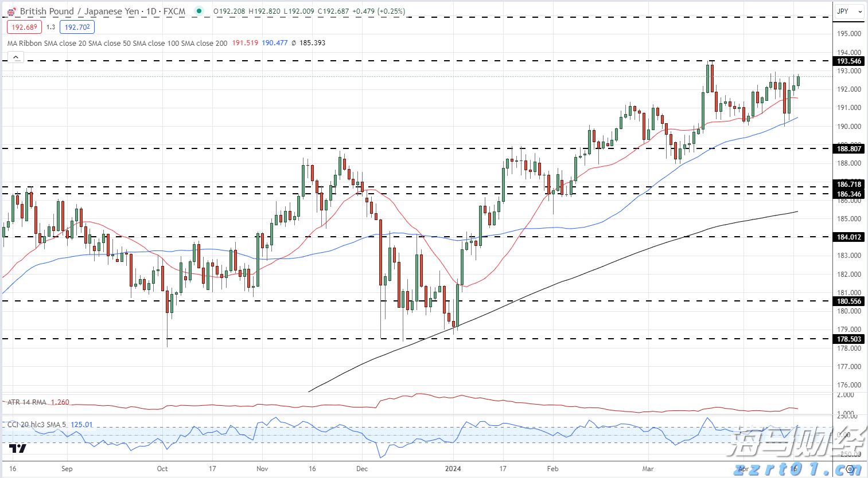This screenshot has width=868, height=478.
Task: Click the 188.807 price level label
Action: [x=849, y=149]
